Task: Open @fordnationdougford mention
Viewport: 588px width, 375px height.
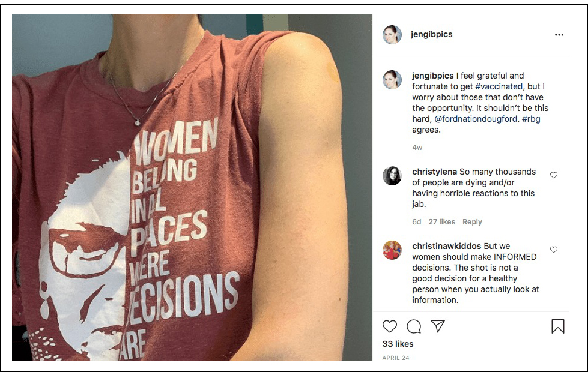Action: (x=476, y=119)
